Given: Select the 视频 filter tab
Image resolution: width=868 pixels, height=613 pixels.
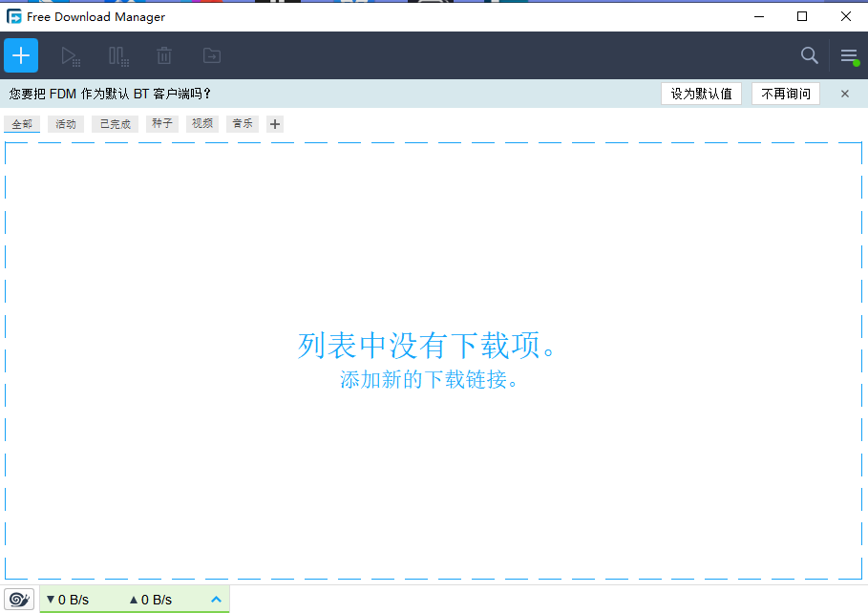Looking at the screenshot, I should [201, 123].
